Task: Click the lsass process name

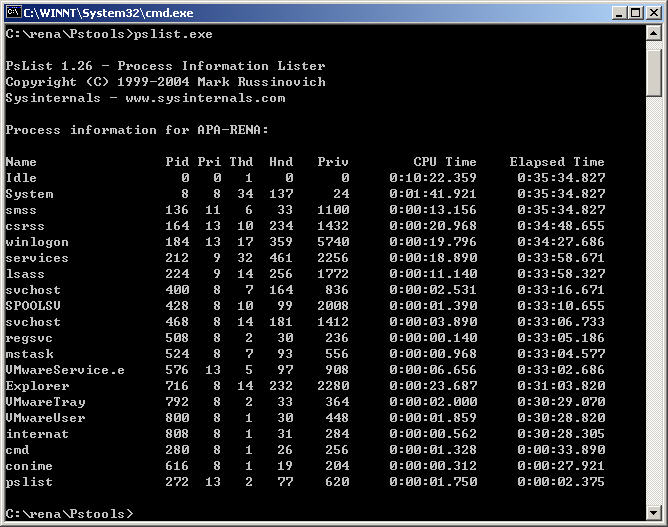Action: tap(25, 274)
